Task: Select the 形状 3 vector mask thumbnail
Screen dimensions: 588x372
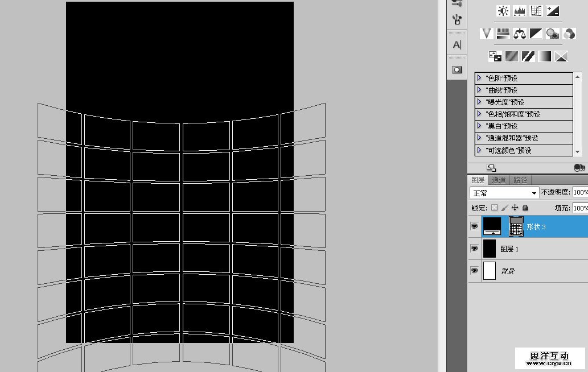Action: click(516, 226)
